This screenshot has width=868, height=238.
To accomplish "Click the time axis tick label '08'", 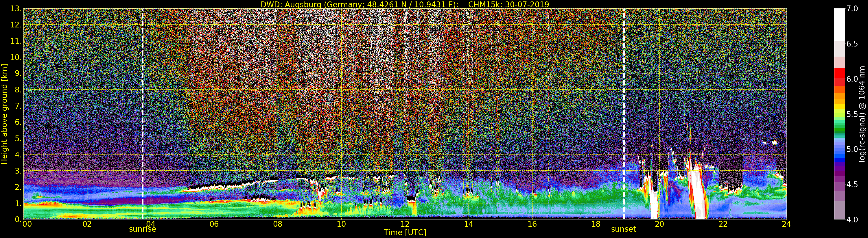I will [278, 224].
